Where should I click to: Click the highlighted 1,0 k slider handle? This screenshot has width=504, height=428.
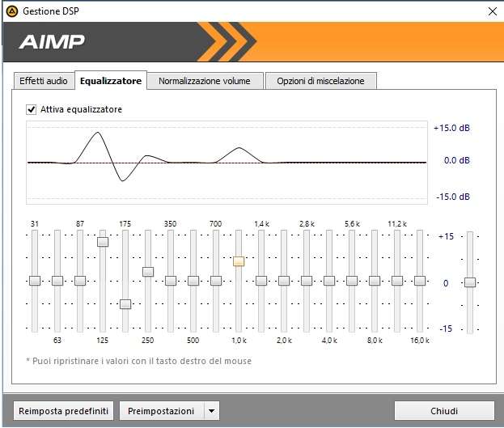239,261
